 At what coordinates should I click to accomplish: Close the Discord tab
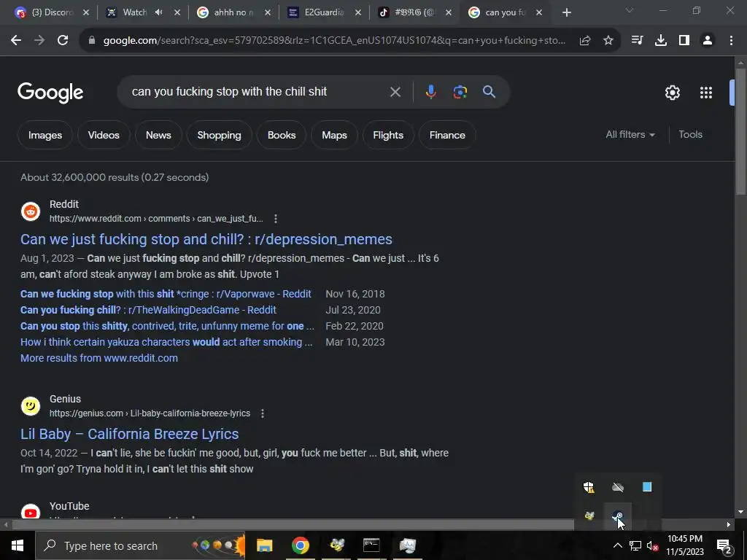[x=86, y=13]
